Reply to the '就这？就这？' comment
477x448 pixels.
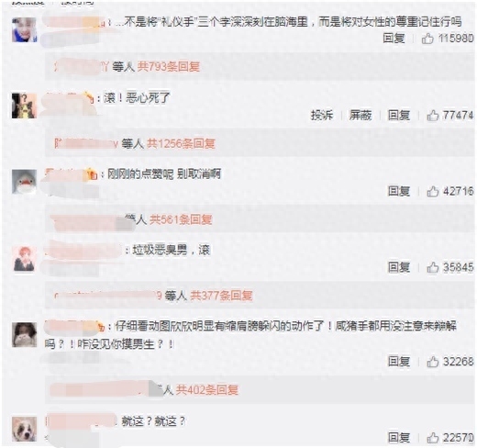point(399,438)
